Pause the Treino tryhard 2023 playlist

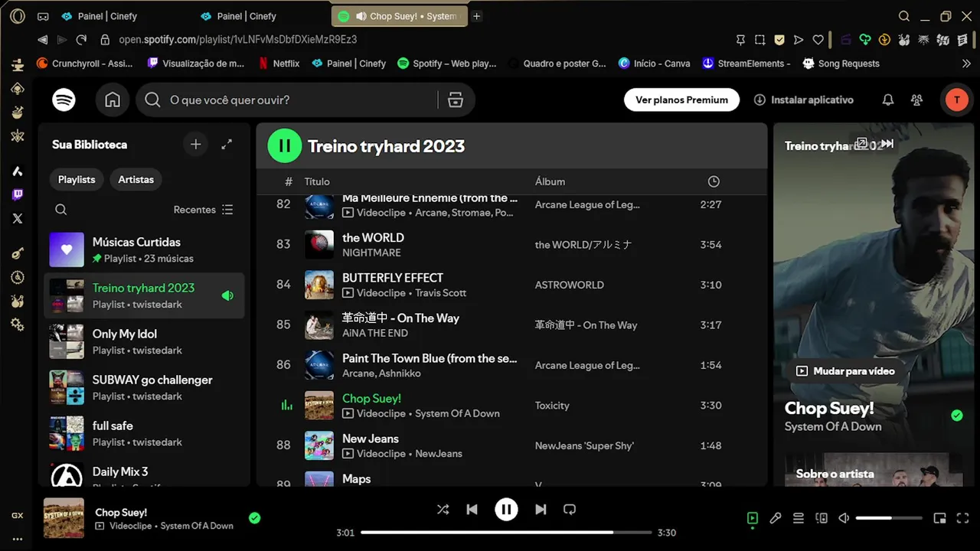pyautogui.click(x=285, y=145)
